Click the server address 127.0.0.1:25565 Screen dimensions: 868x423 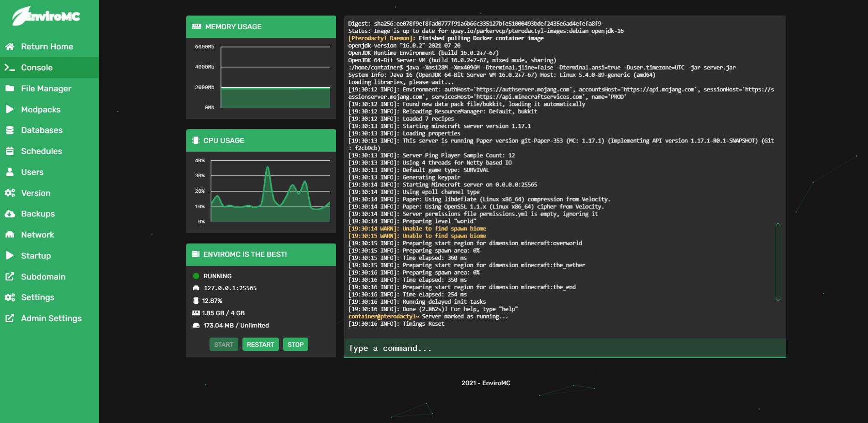[230, 288]
